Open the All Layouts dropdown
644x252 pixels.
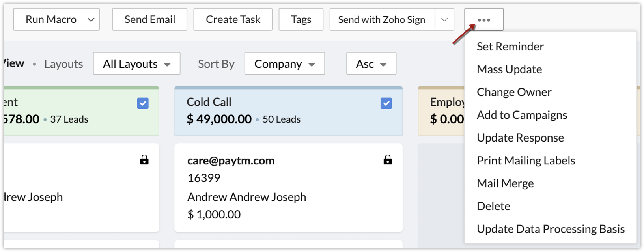tap(136, 63)
